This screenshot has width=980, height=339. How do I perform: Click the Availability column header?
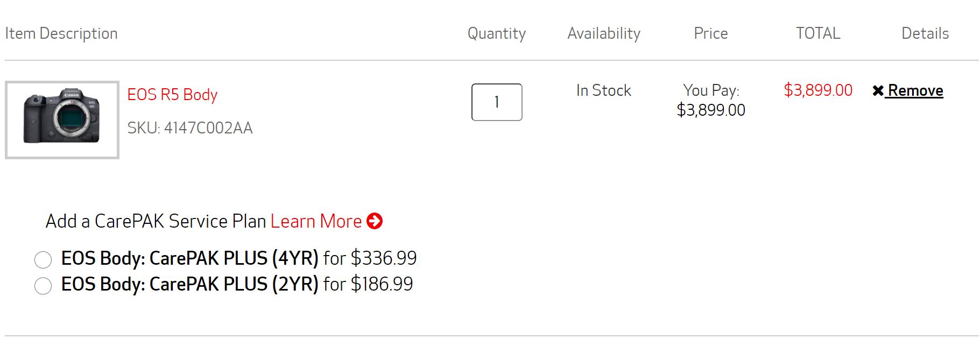click(x=603, y=33)
